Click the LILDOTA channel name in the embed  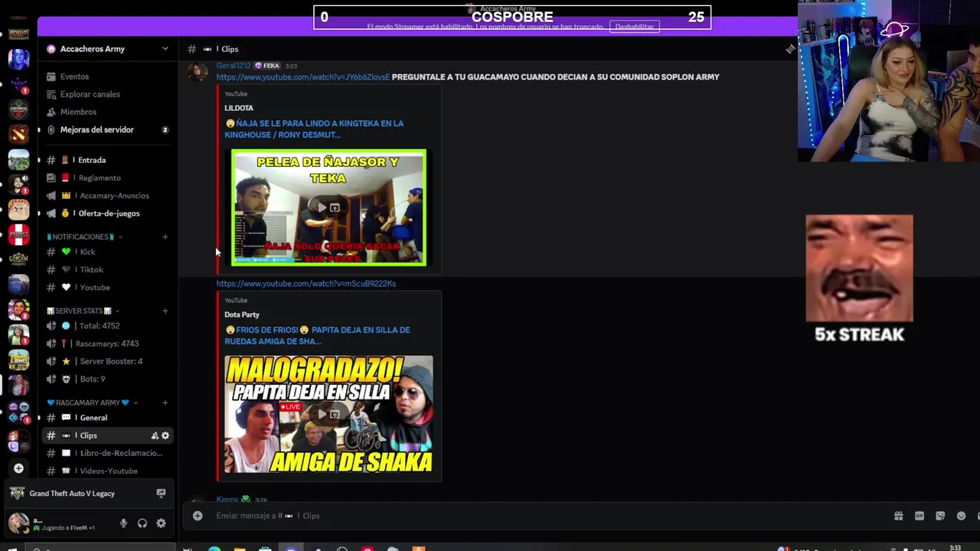tap(239, 108)
